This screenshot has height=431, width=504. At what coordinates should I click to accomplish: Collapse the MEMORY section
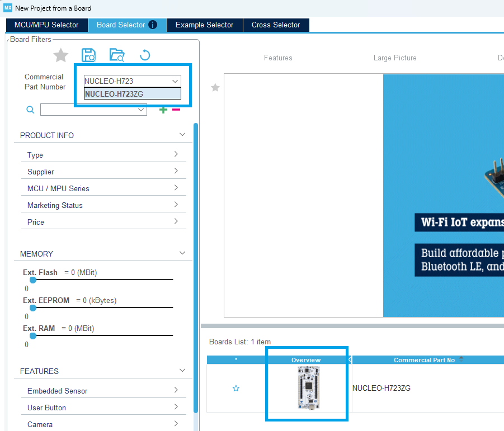click(182, 253)
